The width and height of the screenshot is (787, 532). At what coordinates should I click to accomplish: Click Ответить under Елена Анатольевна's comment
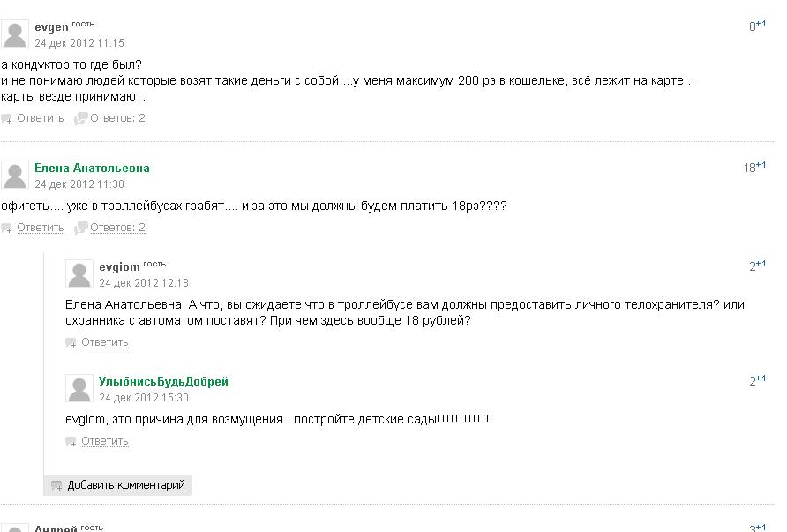[41, 228]
